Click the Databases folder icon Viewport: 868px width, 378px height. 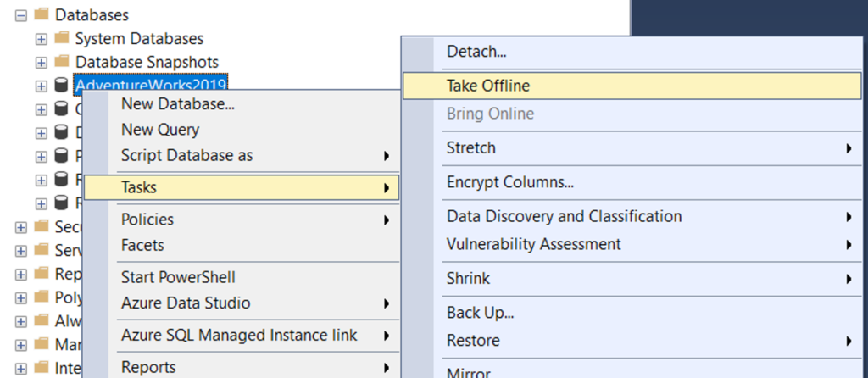pyautogui.click(x=41, y=14)
